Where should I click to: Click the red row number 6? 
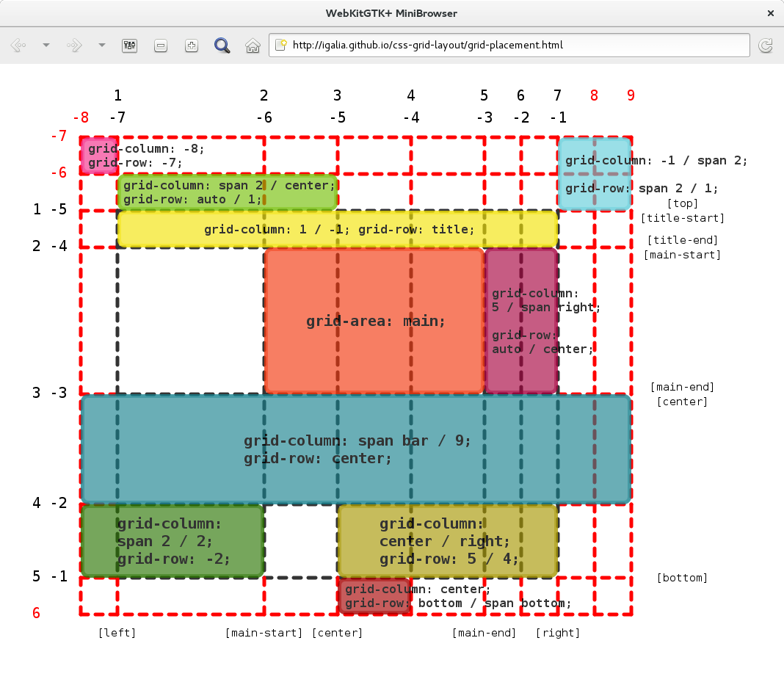click(x=36, y=613)
